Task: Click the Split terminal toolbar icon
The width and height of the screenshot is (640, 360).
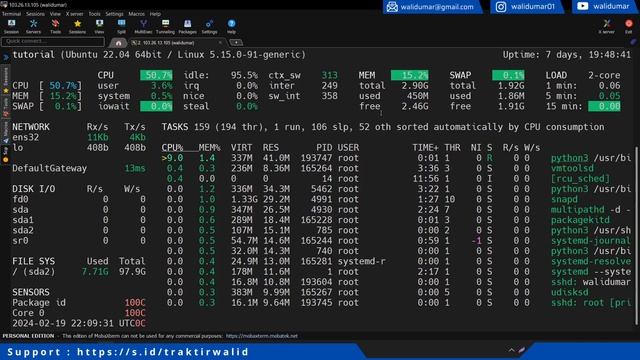Action: pos(121,27)
